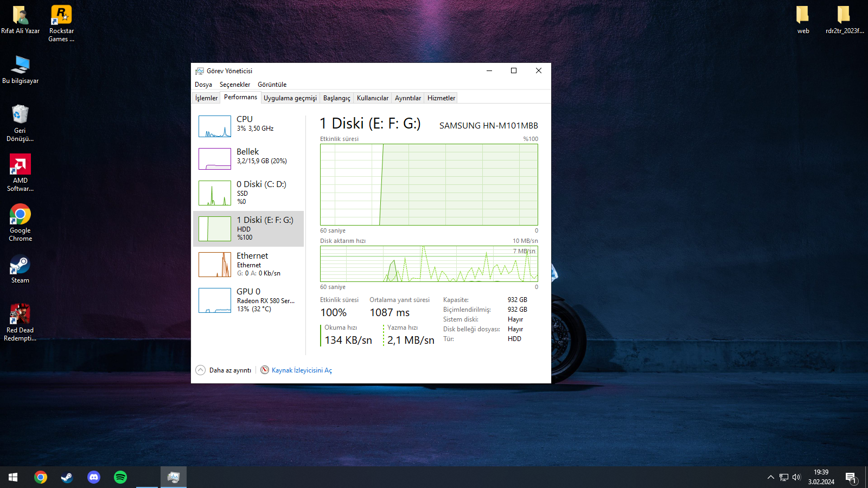Go to the Kullanıcılar tab

[x=373, y=98]
